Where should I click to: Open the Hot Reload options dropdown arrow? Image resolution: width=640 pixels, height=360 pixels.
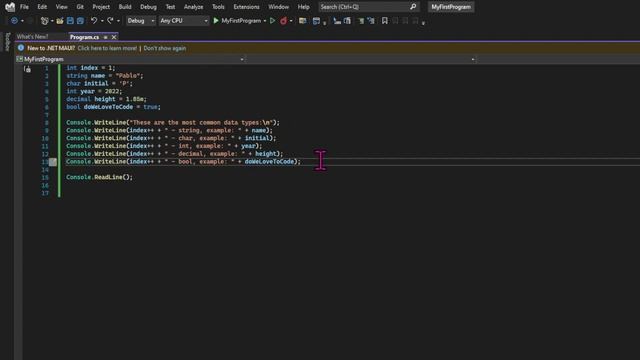click(291, 21)
